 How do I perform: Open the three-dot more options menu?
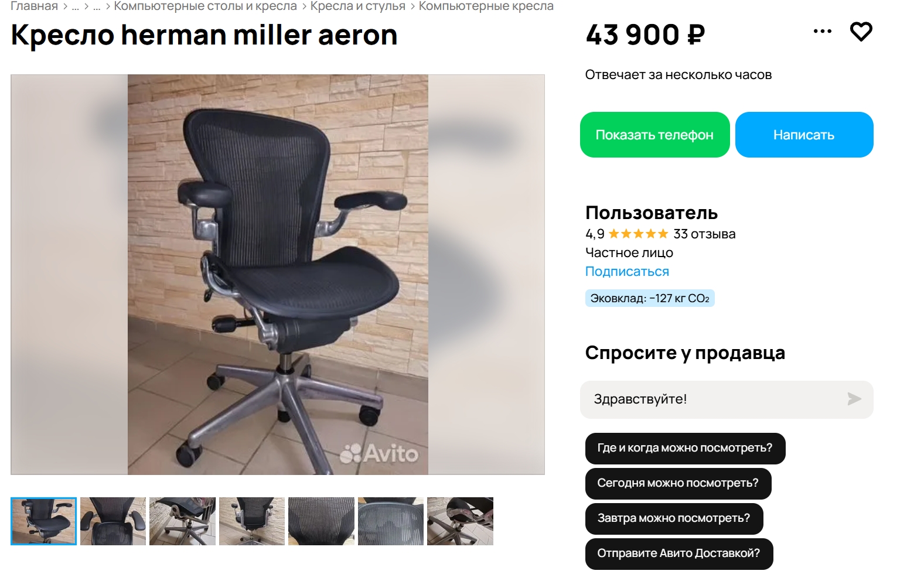(x=823, y=32)
